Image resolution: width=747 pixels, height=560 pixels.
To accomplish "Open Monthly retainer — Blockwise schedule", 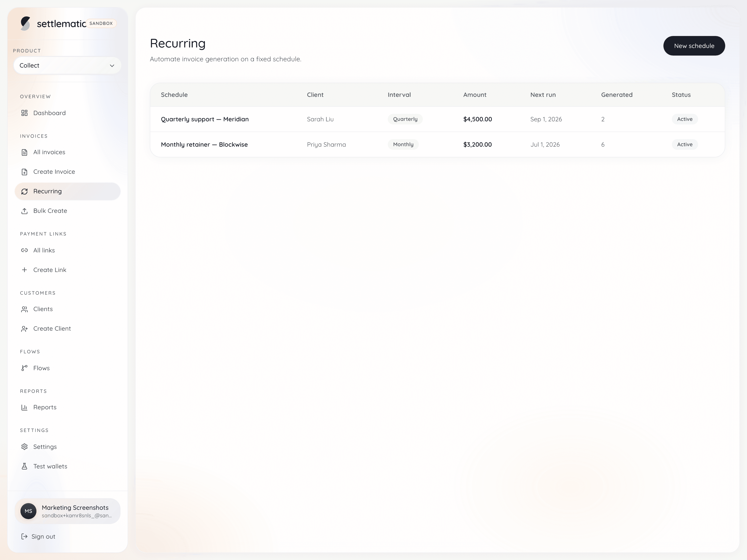I will 204,144.
